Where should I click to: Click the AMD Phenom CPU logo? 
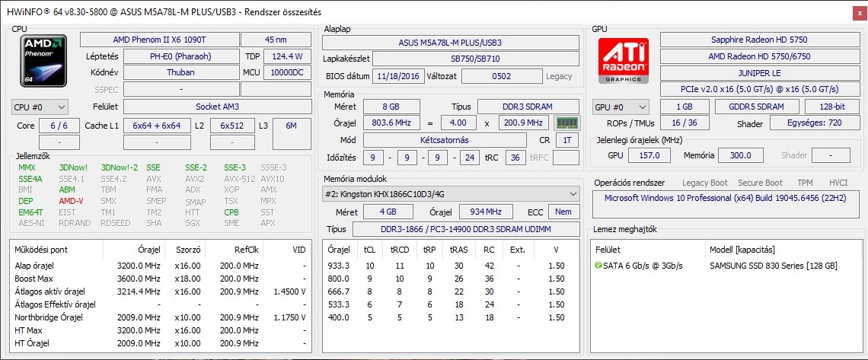click(43, 60)
